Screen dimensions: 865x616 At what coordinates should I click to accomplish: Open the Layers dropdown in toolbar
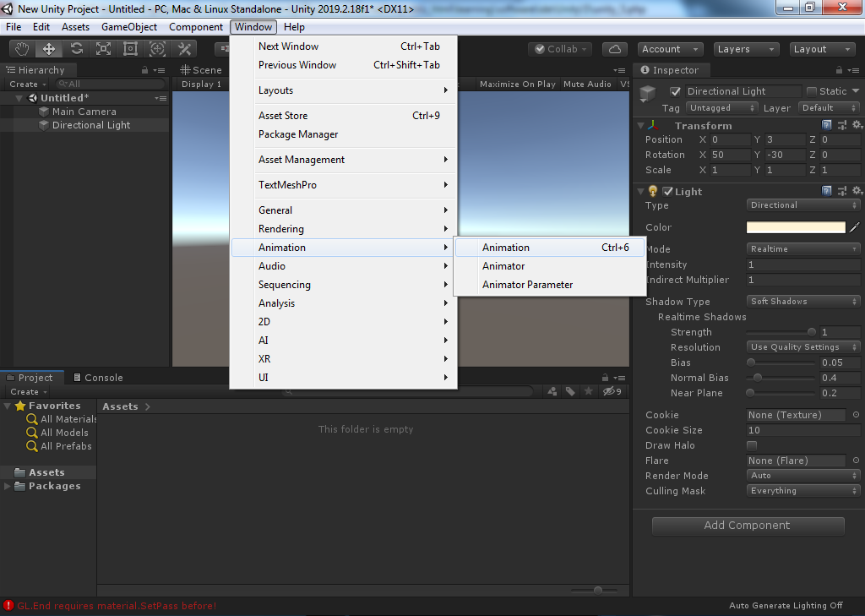click(x=746, y=49)
